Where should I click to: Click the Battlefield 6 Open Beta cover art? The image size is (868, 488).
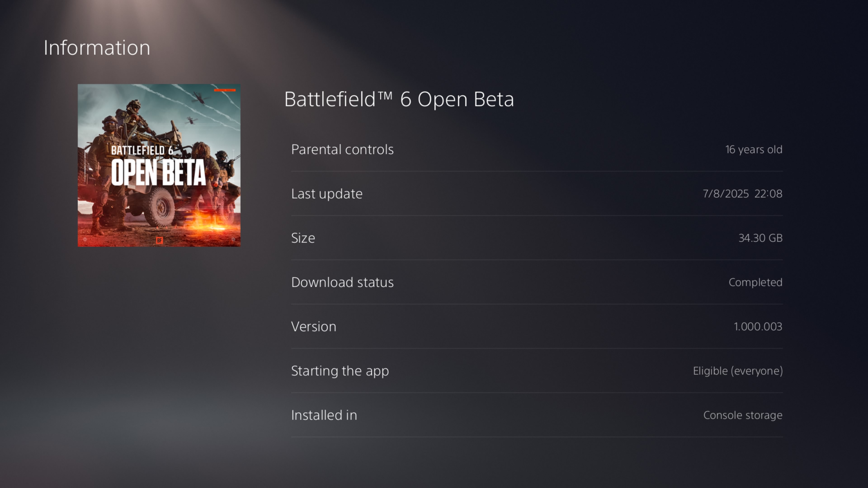159,165
